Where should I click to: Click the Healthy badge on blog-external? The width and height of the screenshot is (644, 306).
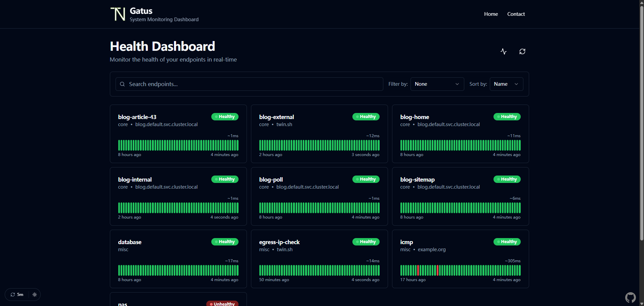pos(366,117)
